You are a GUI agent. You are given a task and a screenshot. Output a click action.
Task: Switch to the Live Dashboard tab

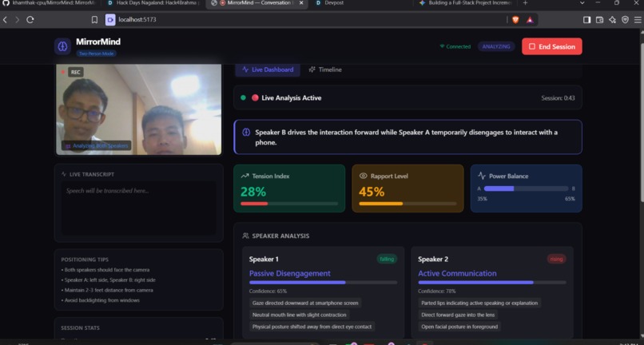point(268,69)
